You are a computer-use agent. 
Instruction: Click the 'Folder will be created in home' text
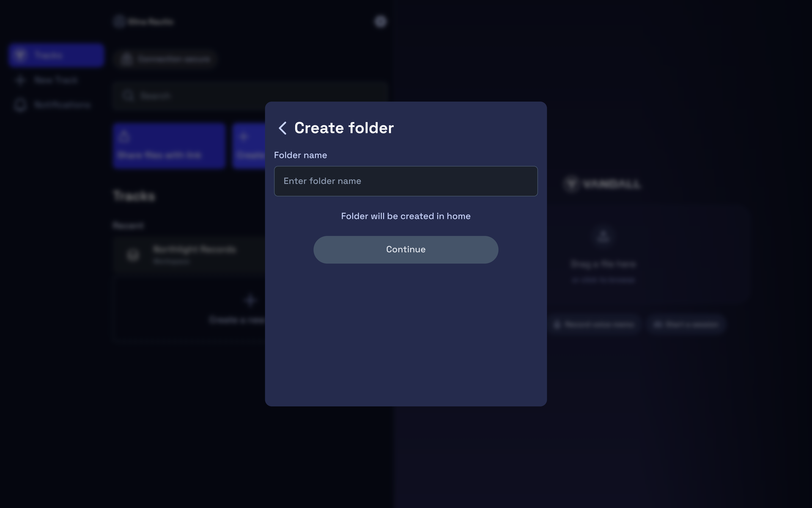[406, 216]
